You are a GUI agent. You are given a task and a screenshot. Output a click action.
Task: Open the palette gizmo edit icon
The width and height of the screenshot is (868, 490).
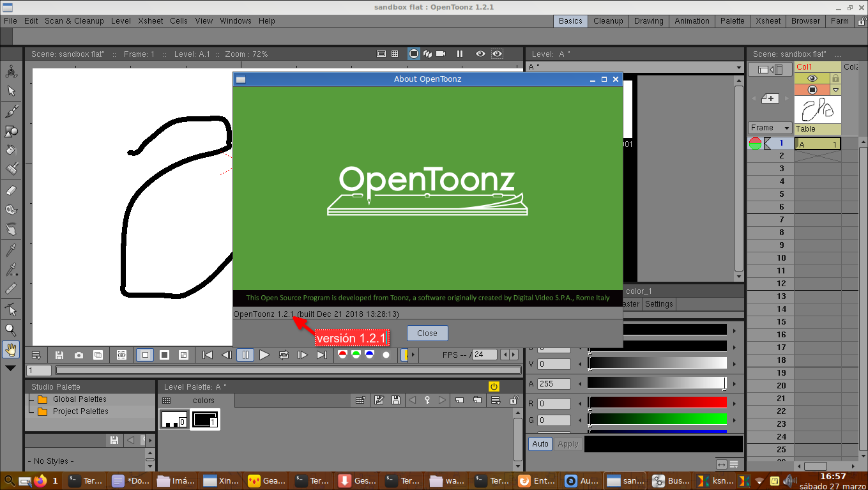pyautogui.click(x=379, y=400)
